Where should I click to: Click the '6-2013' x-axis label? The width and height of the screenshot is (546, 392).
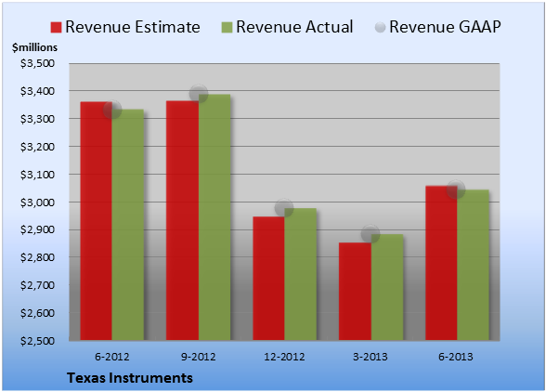[x=456, y=357]
